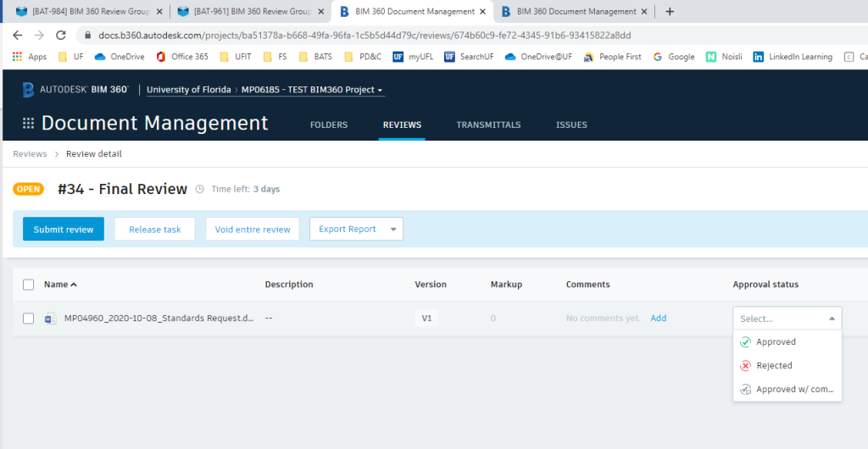Image resolution: width=868 pixels, height=449 pixels.
Task: Click the Word document icon for Standards Request
Action: click(x=50, y=319)
